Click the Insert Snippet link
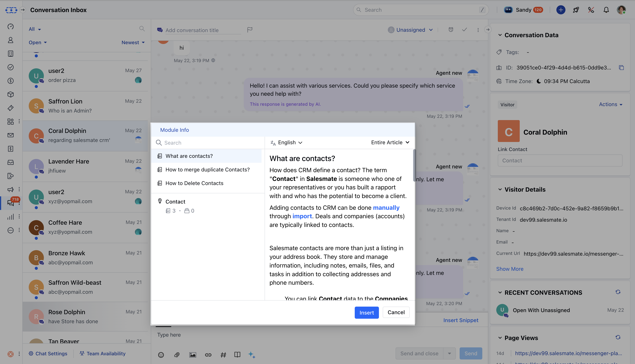The height and width of the screenshot is (364, 635). 461,320
